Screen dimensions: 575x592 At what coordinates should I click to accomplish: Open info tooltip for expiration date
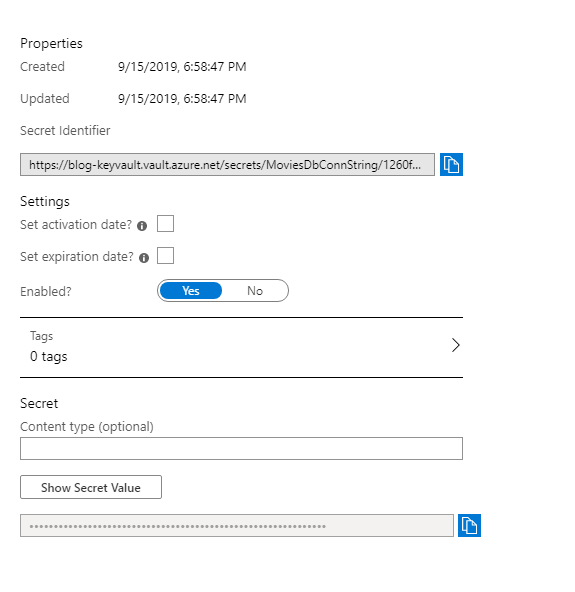(x=144, y=258)
